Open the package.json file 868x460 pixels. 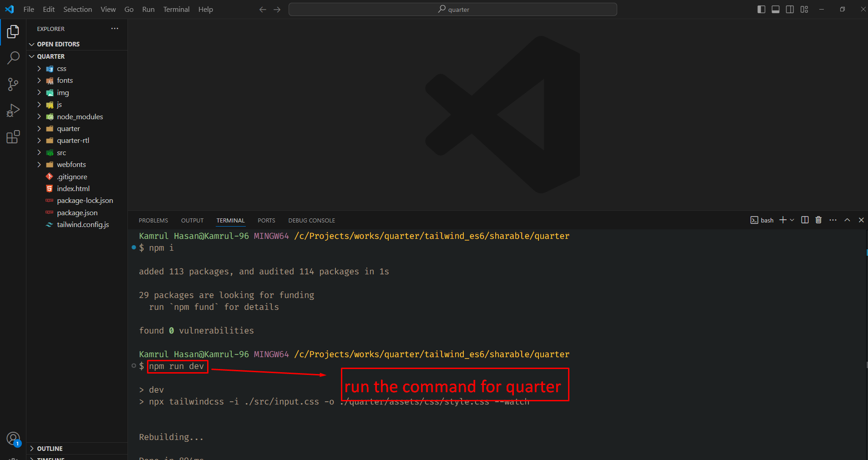pyautogui.click(x=77, y=213)
